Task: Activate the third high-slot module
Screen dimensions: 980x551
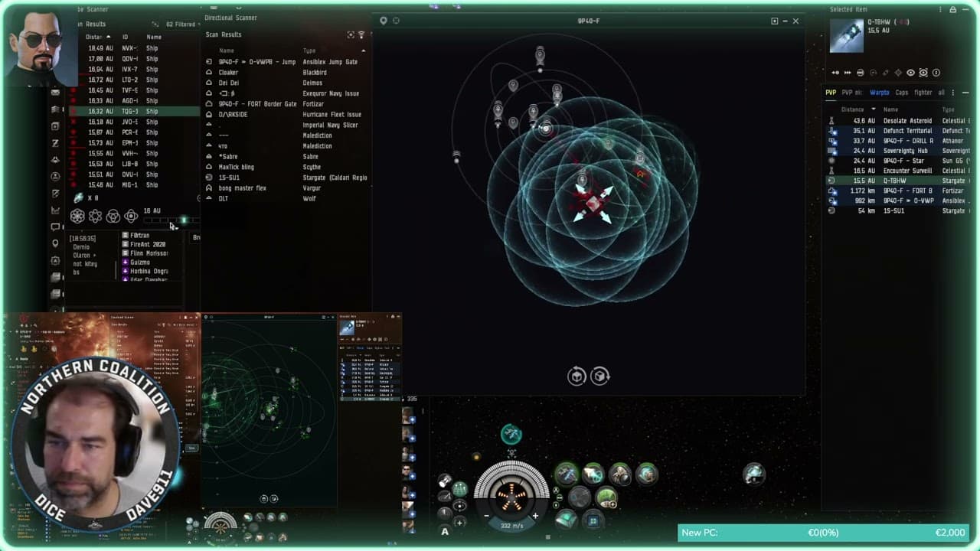Action: click(x=620, y=474)
